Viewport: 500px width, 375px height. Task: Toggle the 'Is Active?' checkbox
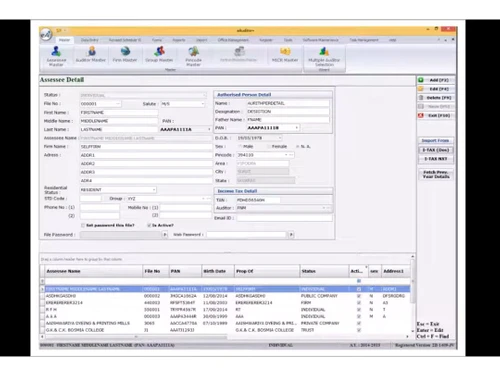point(149,226)
